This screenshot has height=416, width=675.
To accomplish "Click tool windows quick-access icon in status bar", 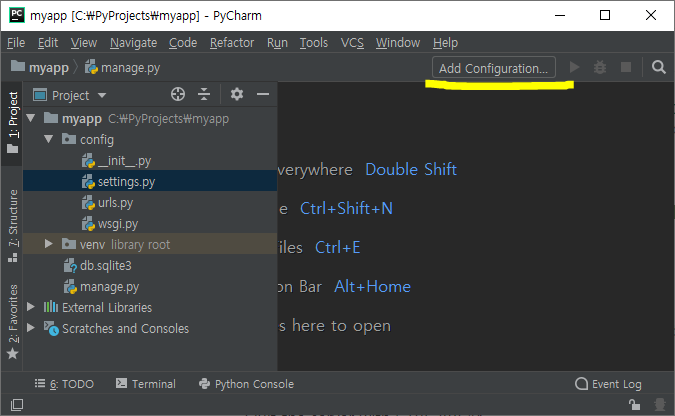I will click(17, 404).
